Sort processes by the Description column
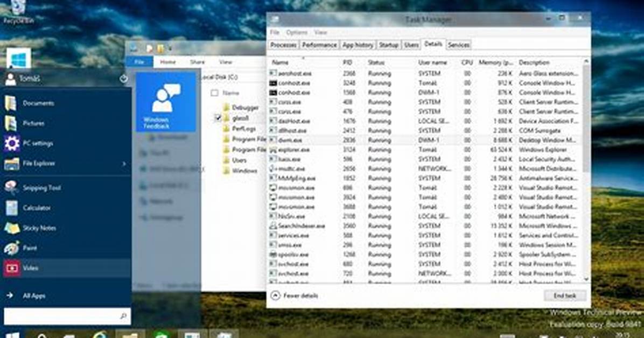Viewport: 644px width, 338px height. [x=534, y=62]
